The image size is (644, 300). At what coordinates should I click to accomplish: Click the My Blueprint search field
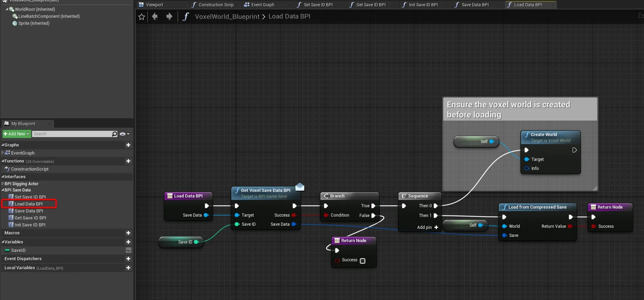coord(71,134)
